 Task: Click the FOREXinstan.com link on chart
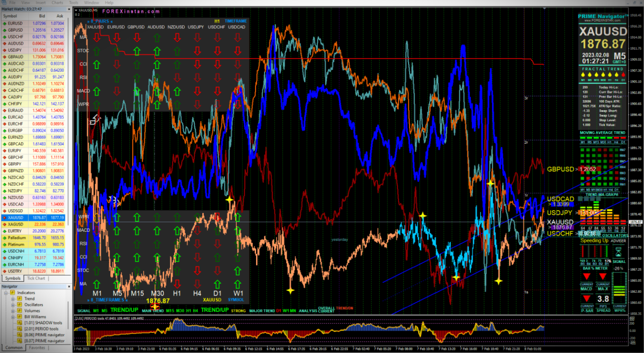click(131, 11)
